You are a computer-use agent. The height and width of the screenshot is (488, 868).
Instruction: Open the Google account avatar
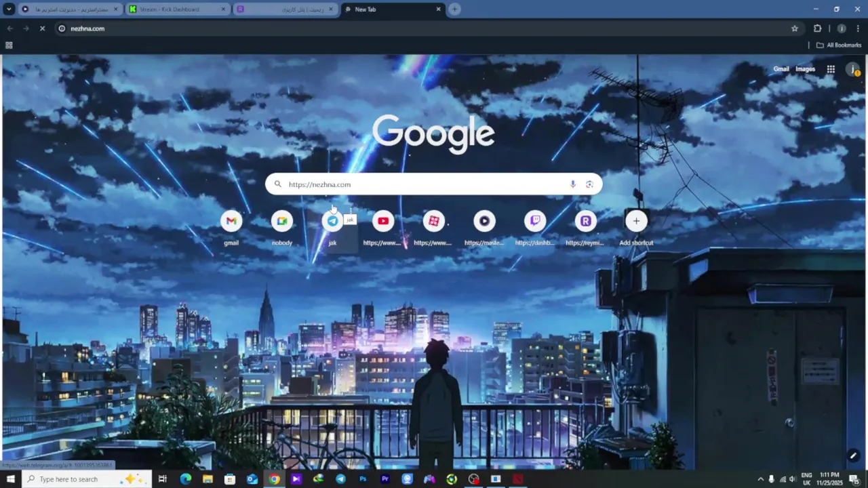853,69
